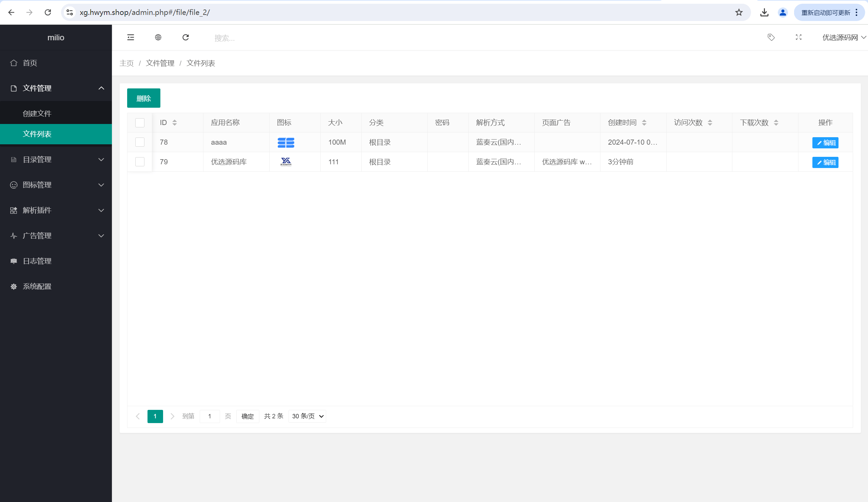The image size is (868, 502).
Task: Select 文件列表 submenu item
Action: 56,134
